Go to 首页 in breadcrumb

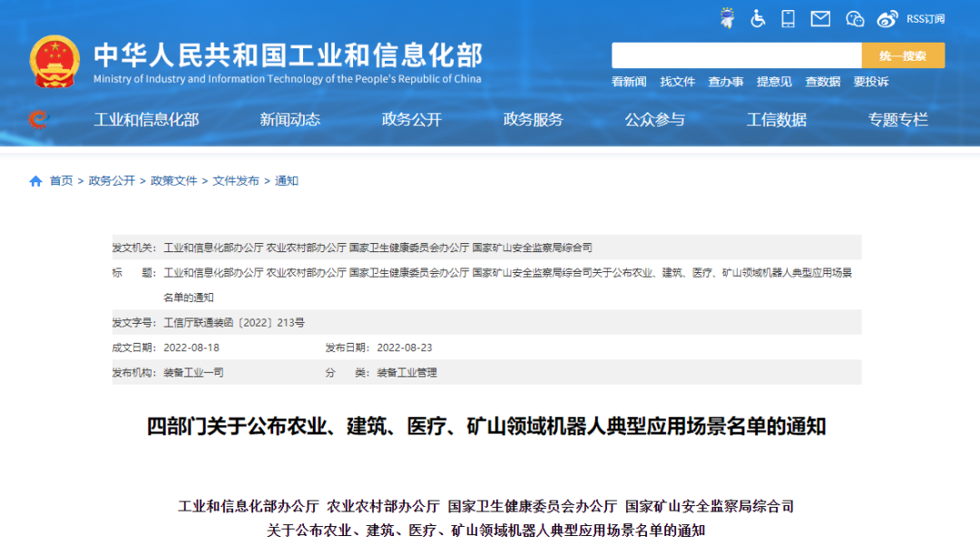click(x=62, y=181)
